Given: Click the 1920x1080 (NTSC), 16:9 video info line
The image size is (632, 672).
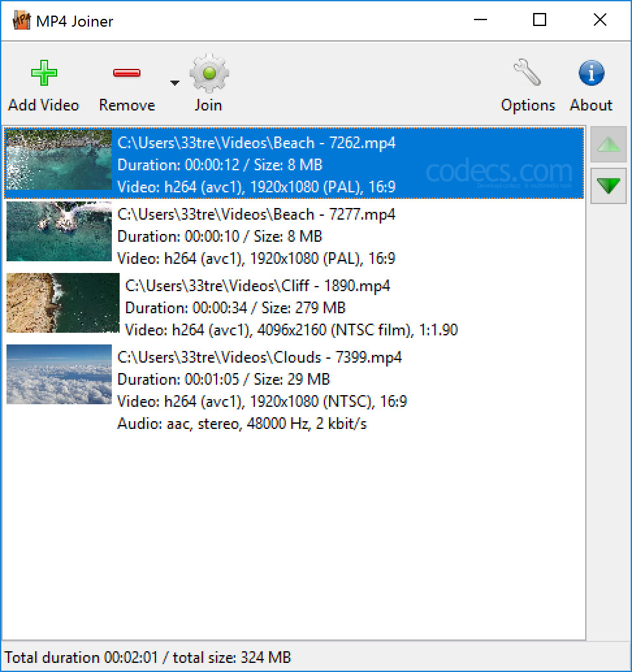Looking at the screenshot, I should (x=262, y=402).
